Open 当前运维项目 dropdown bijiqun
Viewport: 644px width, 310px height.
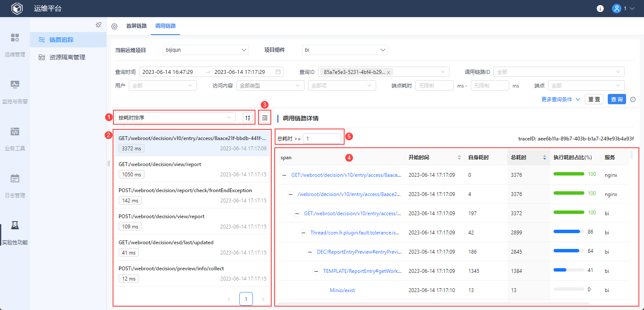206,50
